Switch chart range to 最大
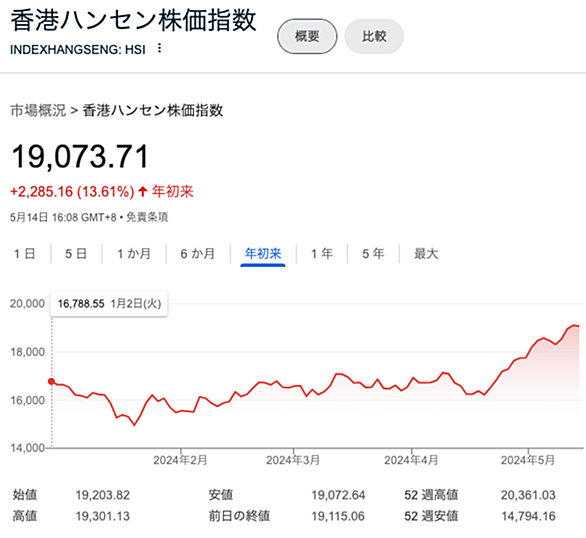The image size is (586, 538). tap(426, 254)
